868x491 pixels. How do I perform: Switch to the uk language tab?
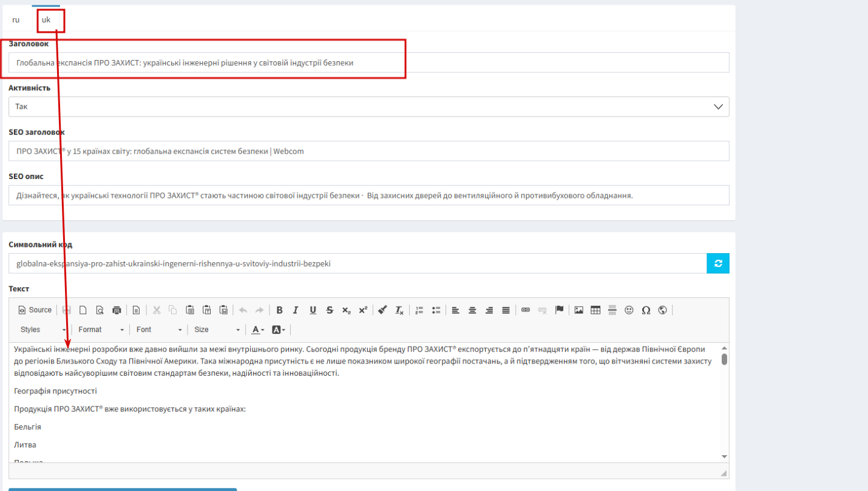click(x=46, y=19)
